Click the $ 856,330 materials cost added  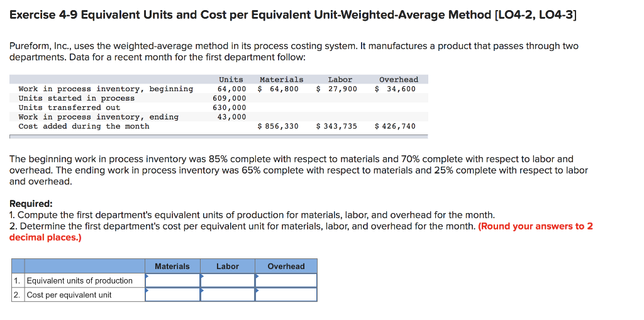coord(278,126)
